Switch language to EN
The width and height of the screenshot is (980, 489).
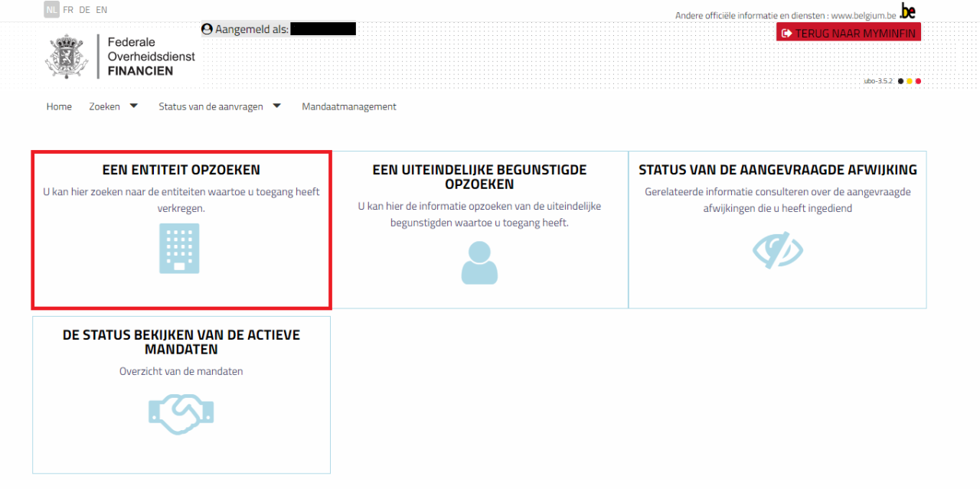point(101,10)
